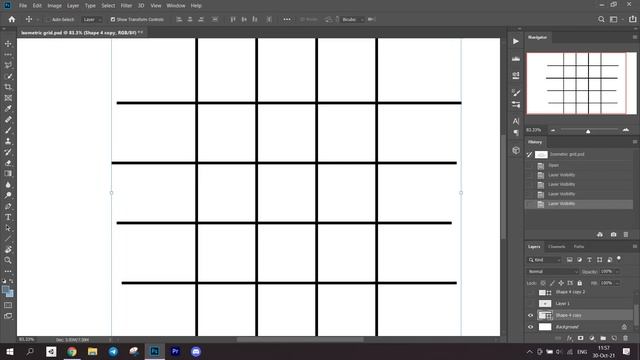Toggle lock position icon
The height and width of the screenshot is (360, 640).
coord(561,283)
